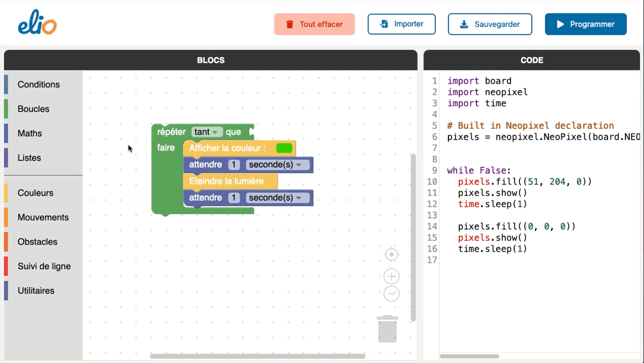644x363 pixels.
Task: Click the Elio logo
Action: (x=37, y=24)
